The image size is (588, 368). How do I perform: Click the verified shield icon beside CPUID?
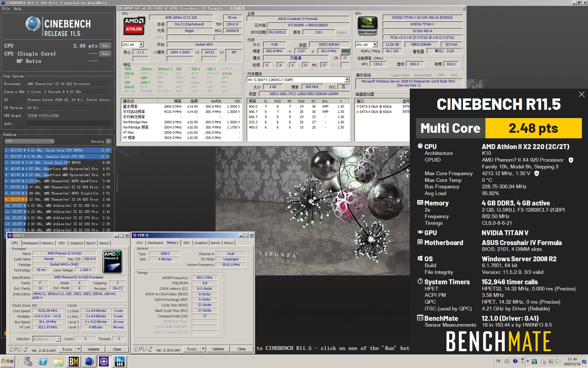coord(571,160)
